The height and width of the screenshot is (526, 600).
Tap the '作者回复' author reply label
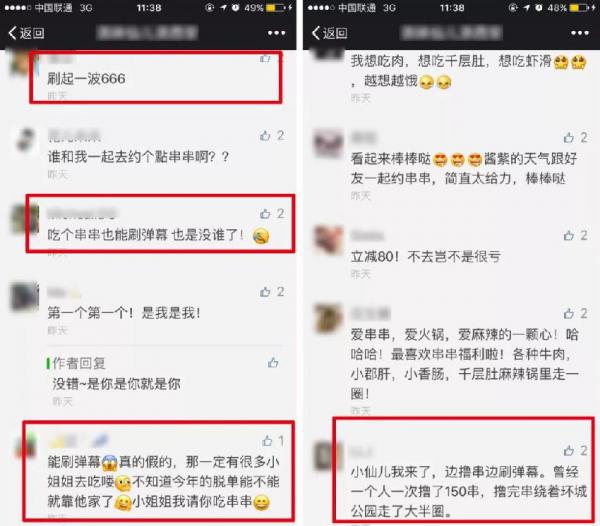(x=79, y=363)
